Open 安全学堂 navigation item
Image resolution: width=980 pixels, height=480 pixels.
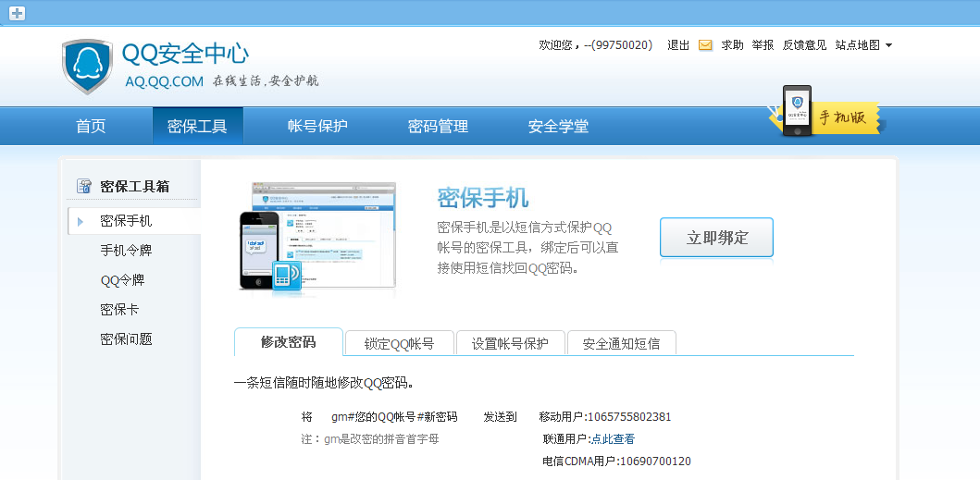tap(558, 127)
